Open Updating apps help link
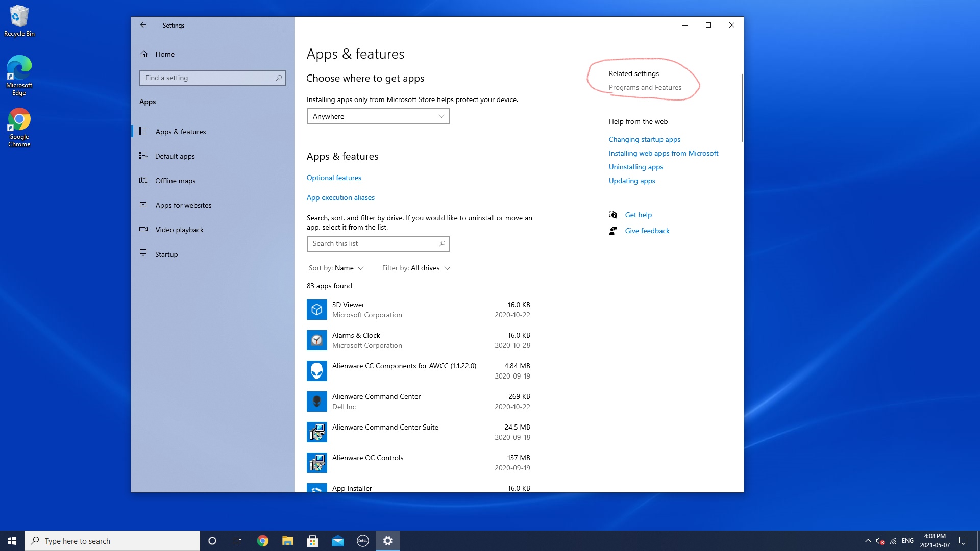The image size is (980, 551). click(631, 181)
